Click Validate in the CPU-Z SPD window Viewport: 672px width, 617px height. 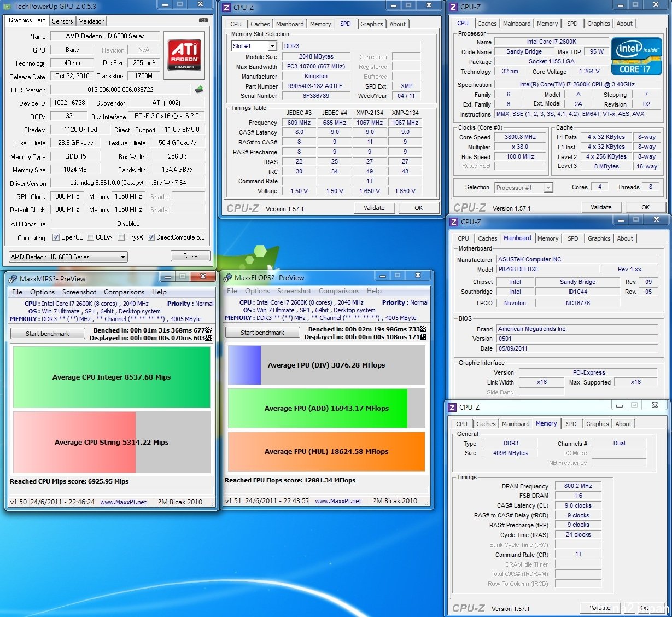374,208
